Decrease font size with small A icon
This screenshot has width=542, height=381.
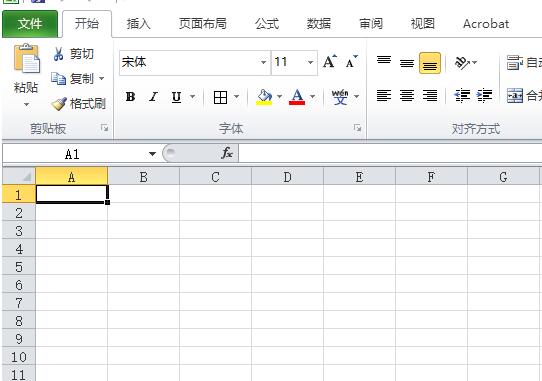(352, 62)
